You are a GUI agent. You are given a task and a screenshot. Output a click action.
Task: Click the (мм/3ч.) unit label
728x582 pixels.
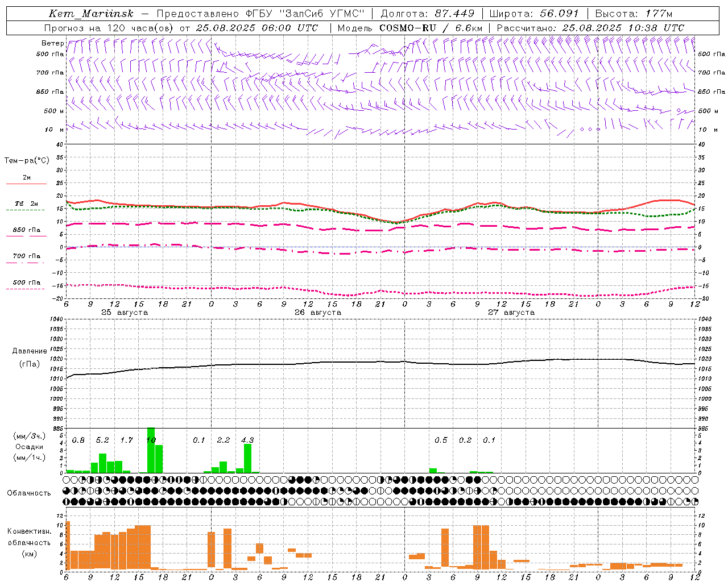click(30, 436)
